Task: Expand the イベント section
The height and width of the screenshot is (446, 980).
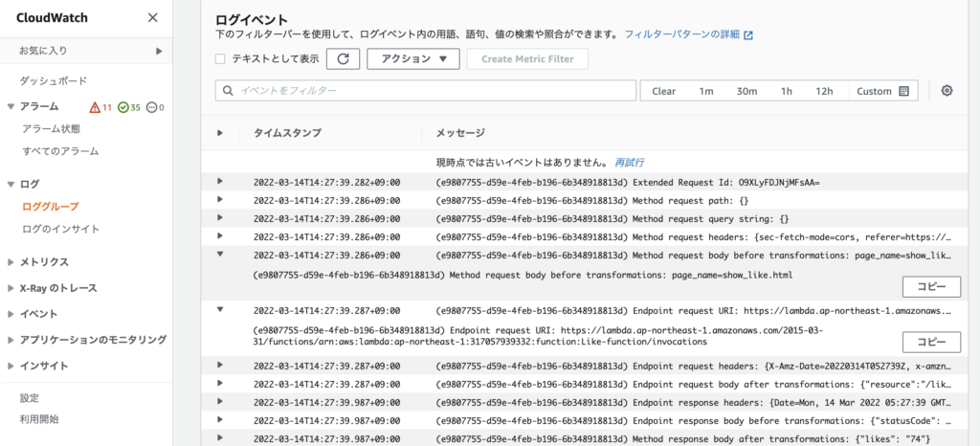Action: coord(11,314)
